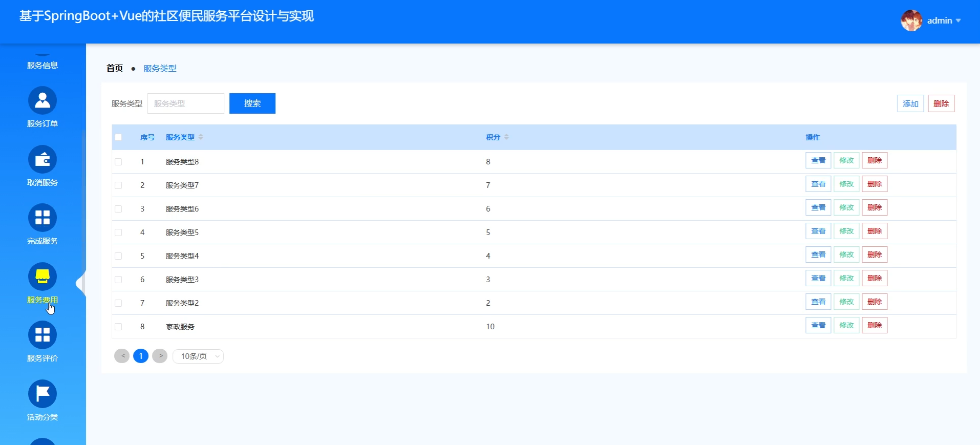Check the row for 服务类型2
Screen dimensions: 980x445
pos(118,303)
